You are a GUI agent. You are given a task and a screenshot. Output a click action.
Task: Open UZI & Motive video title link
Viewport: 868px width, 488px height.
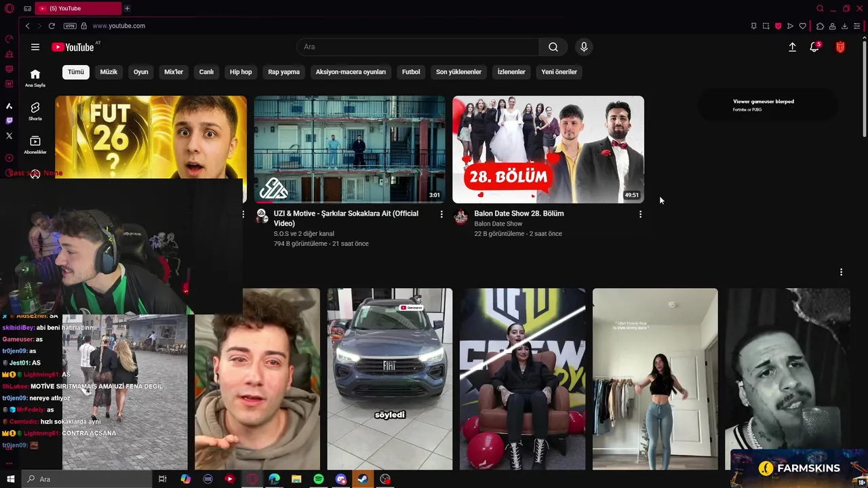(346, 218)
